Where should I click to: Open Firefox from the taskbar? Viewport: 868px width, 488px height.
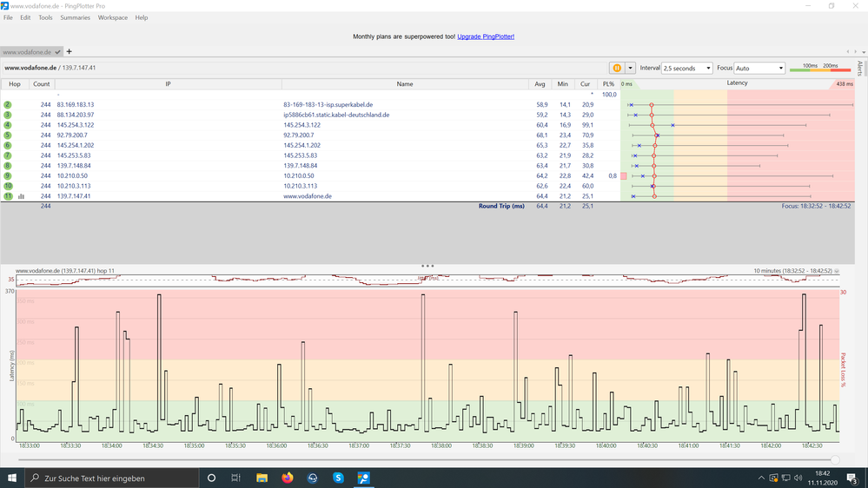(288, 478)
